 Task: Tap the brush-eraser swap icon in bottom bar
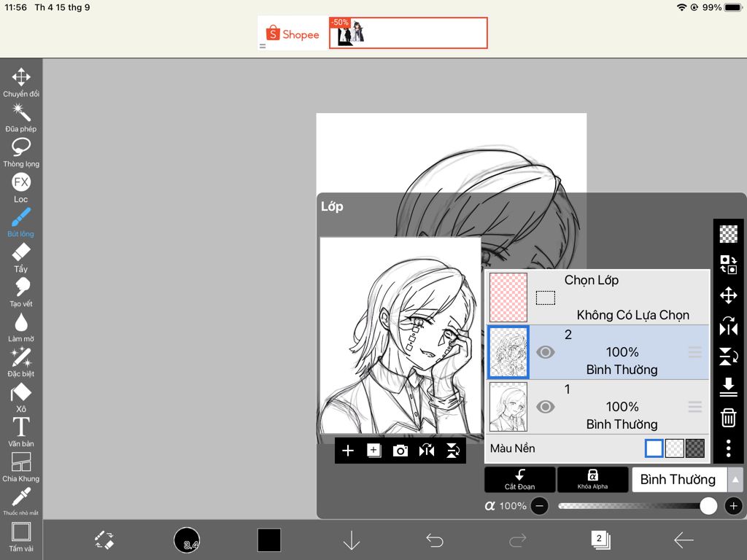click(104, 540)
